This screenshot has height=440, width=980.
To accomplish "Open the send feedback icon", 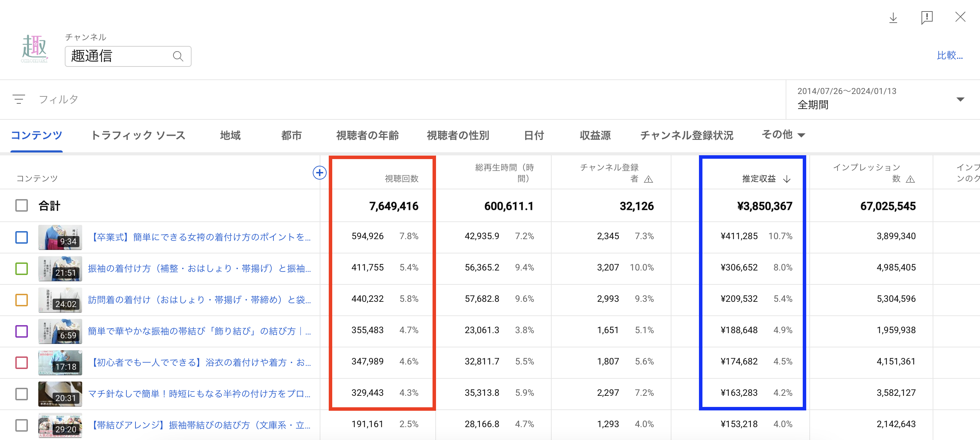I will (927, 17).
